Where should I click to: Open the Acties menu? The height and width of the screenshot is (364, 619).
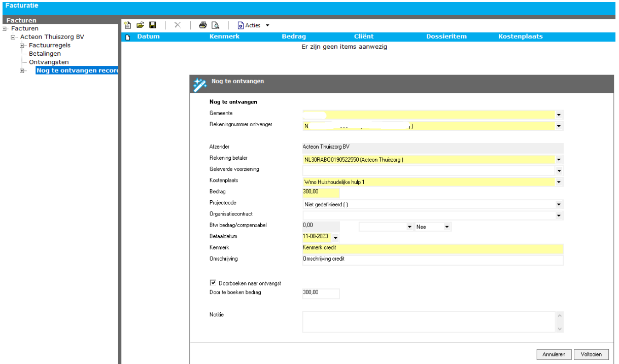tap(253, 25)
